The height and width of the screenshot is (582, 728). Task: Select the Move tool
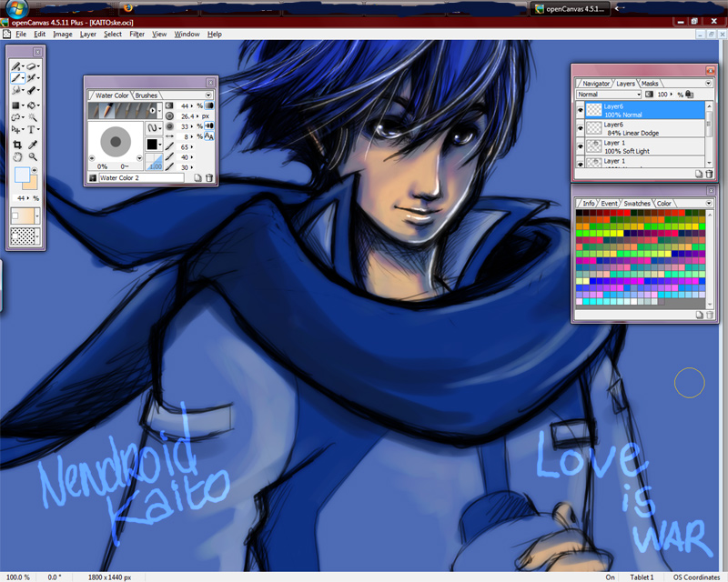[x=15, y=129]
